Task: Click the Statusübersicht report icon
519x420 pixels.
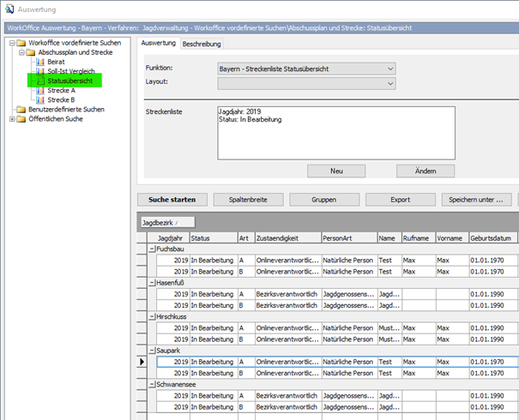Action: click(39, 81)
